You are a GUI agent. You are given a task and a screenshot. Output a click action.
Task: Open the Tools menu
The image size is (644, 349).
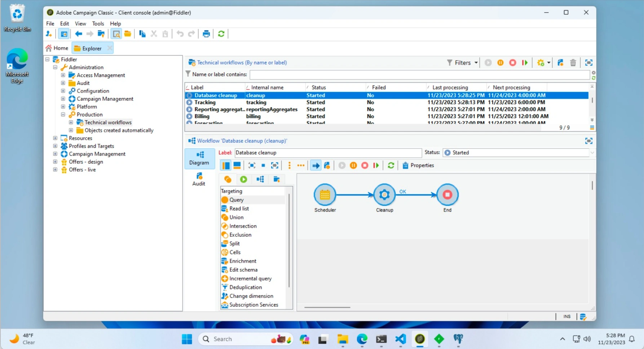tap(98, 23)
